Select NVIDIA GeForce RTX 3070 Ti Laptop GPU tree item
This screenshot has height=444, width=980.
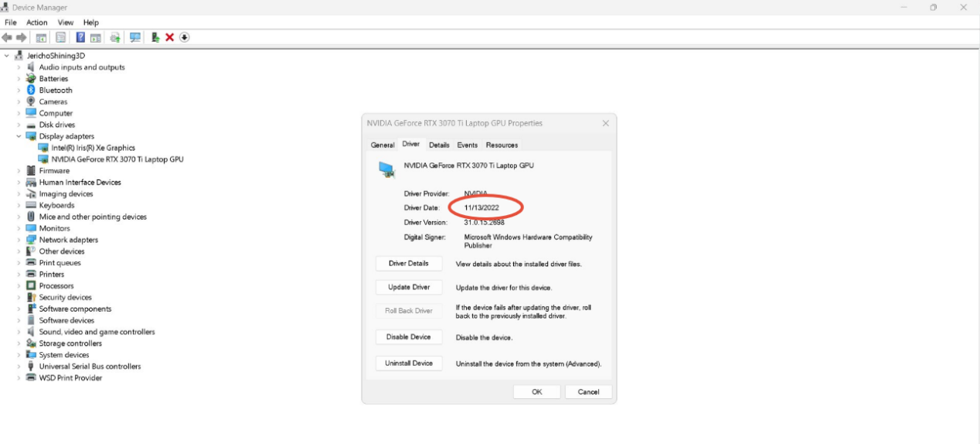click(117, 159)
